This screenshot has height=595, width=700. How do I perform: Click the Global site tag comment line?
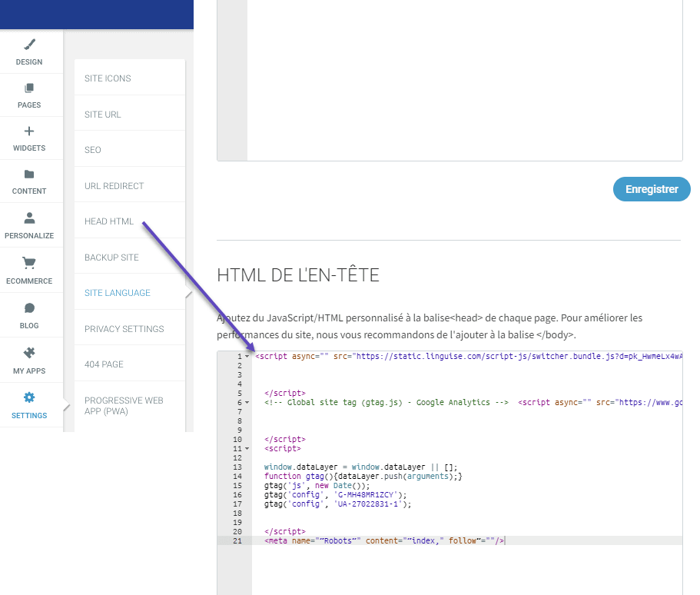point(386,402)
